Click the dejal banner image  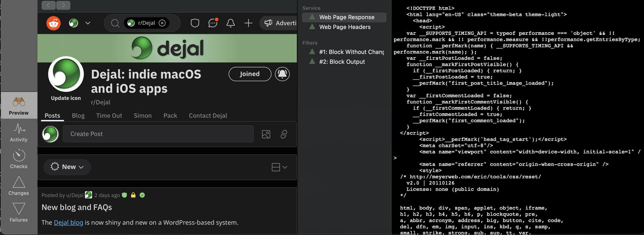[x=167, y=48]
